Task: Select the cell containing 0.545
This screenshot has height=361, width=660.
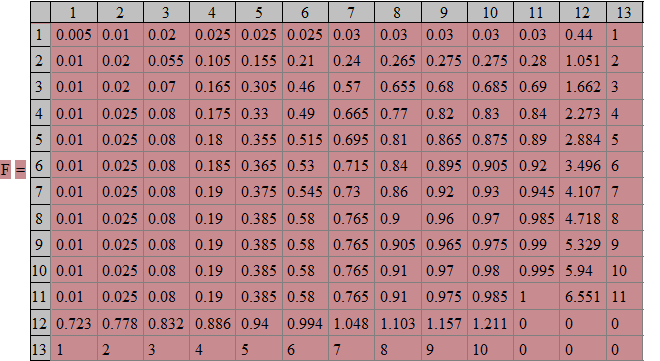Action: [x=305, y=191]
